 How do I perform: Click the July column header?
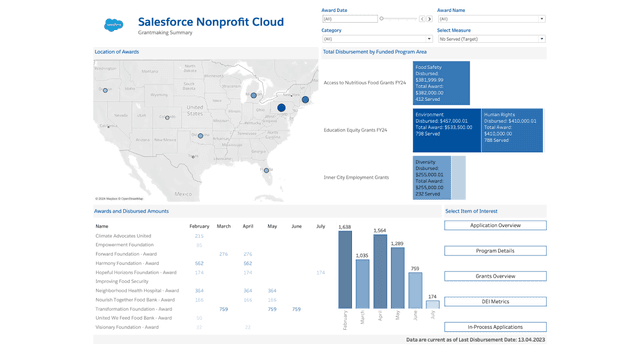click(321, 226)
